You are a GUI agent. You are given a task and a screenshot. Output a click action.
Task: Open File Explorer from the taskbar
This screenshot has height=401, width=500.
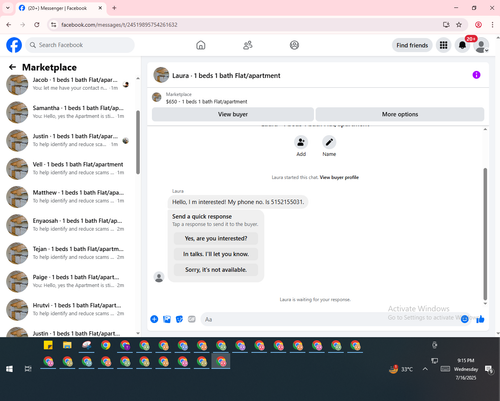click(67, 345)
